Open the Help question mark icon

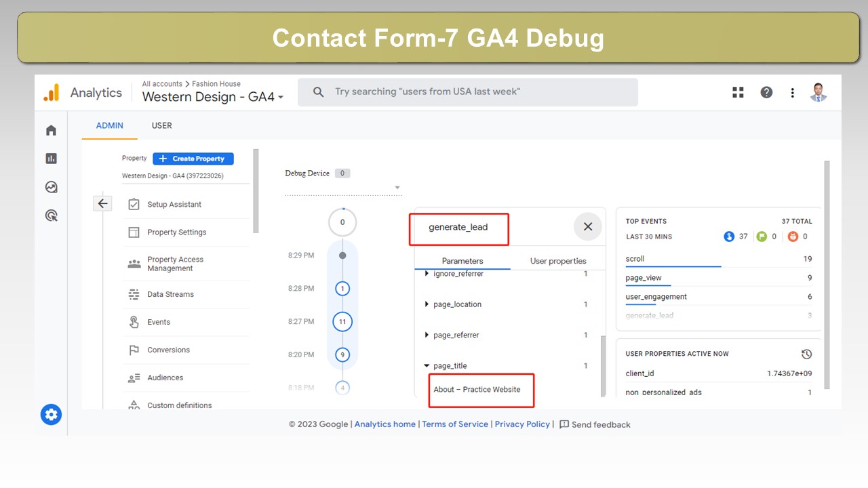coord(766,93)
